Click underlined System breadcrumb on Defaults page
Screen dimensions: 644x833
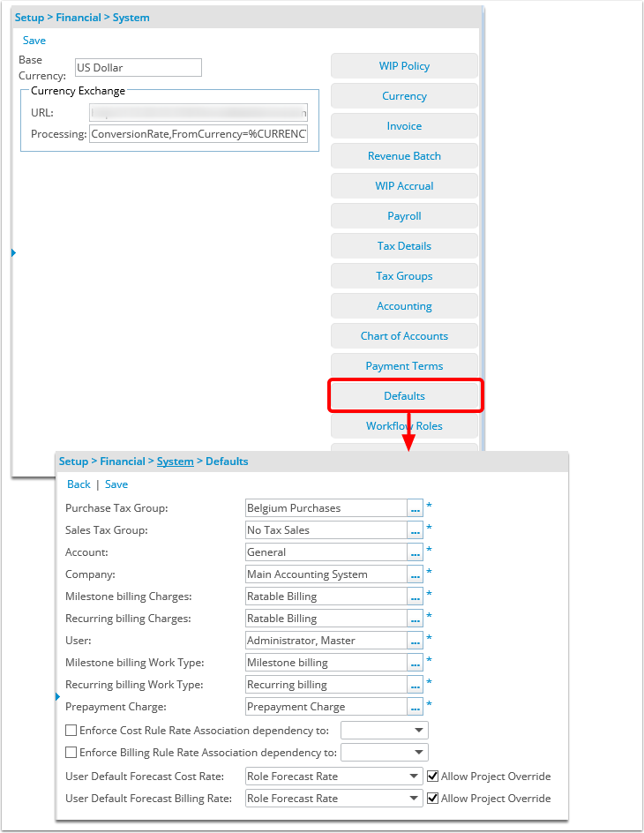[x=176, y=462]
